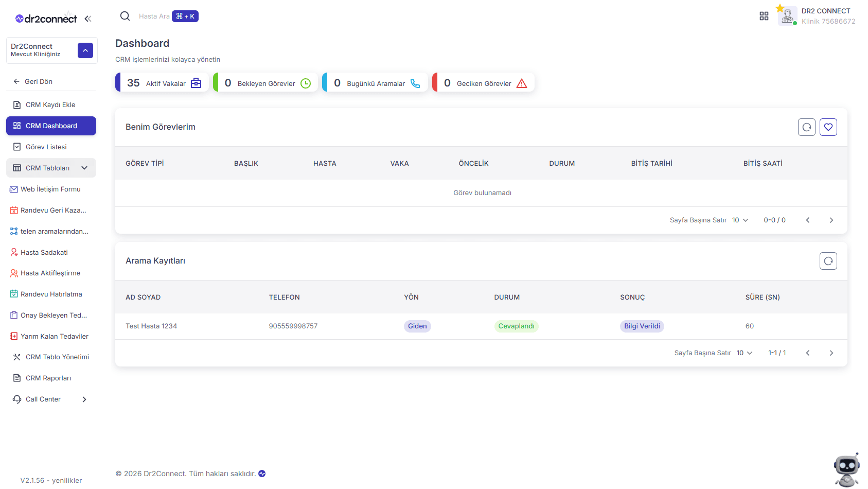
Task: Change rows per page in tasks table
Action: tap(740, 220)
